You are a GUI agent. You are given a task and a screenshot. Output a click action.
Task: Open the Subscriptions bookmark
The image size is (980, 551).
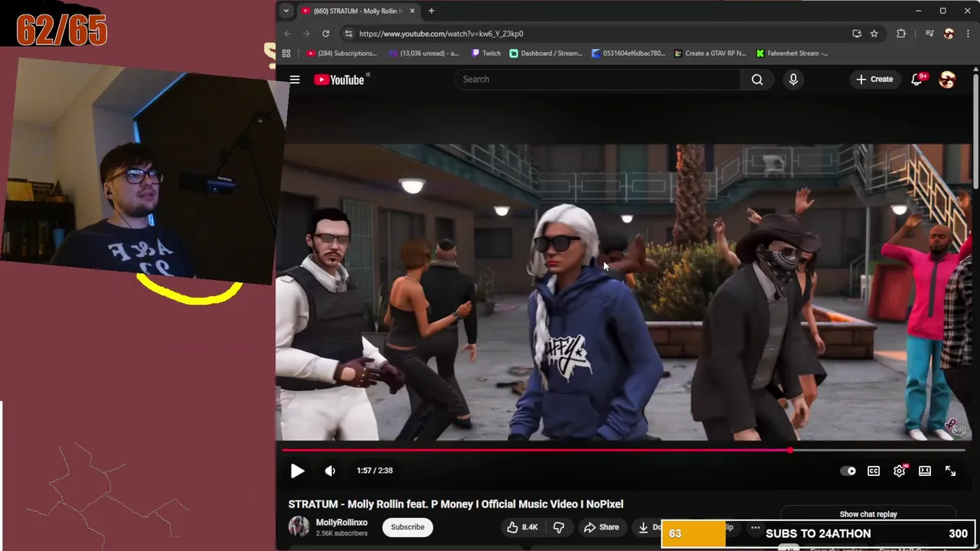coord(341,54)
